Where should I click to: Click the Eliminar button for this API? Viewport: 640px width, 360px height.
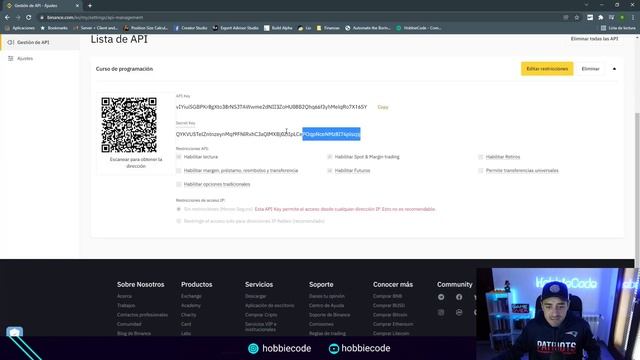[590, 69]
